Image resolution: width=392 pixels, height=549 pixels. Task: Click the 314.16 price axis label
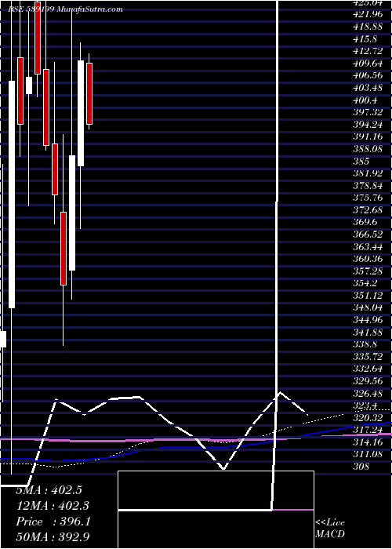point(367,442)
